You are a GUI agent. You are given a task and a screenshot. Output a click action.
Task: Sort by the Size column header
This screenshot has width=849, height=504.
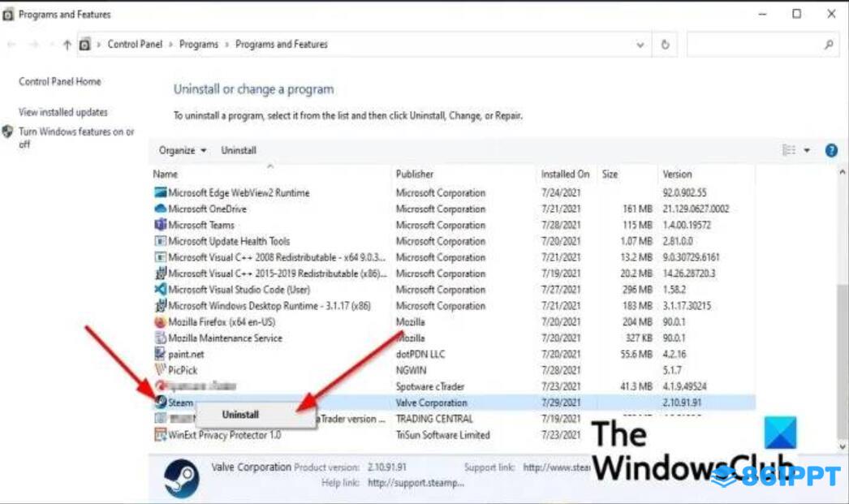tap(610, 174)
